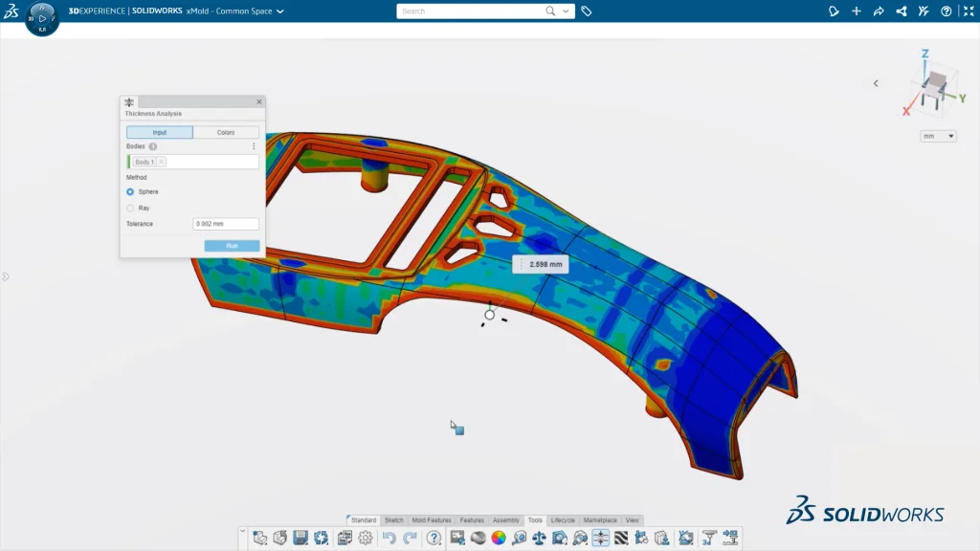Edit the Tolerance value field
The height and width of the screenshot is (551, 980).
[x=226, y=223]
